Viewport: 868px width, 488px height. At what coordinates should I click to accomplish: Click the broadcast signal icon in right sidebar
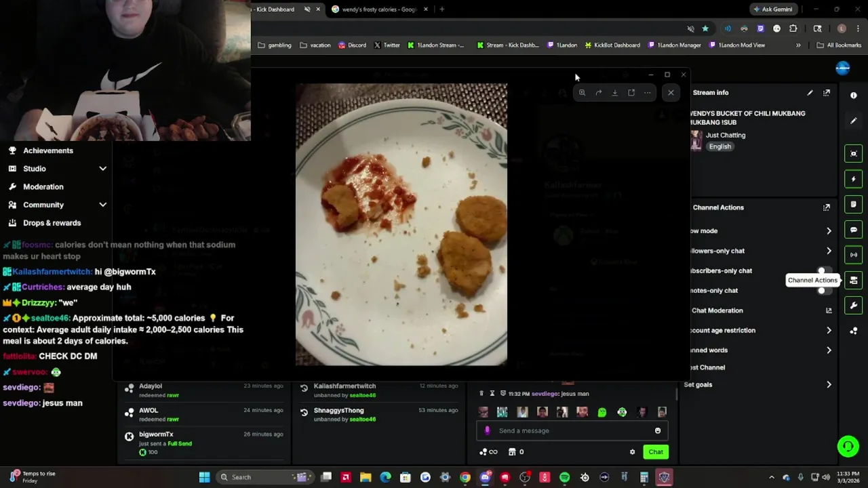[x=854, y=255]
